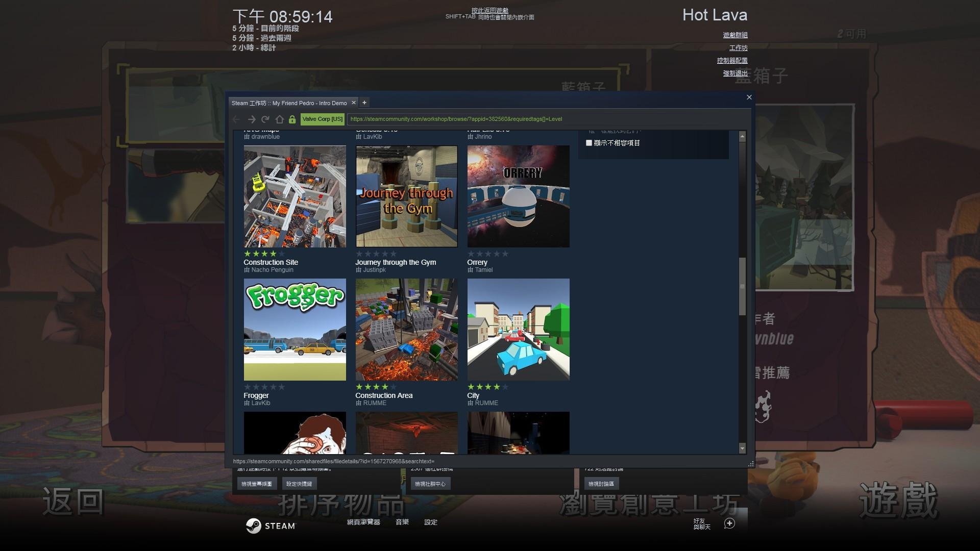Click the 檢視社群中心 button

pos(430,484)
